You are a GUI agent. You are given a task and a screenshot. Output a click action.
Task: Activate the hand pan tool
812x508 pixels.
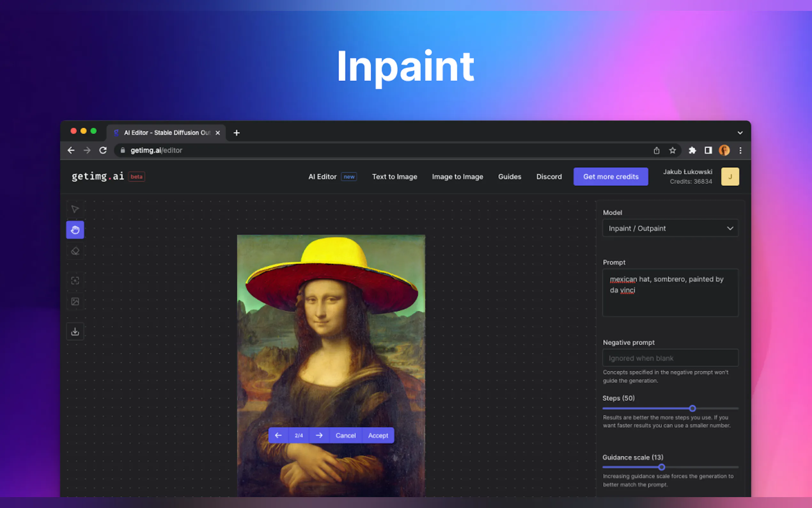tap(75, 230)
